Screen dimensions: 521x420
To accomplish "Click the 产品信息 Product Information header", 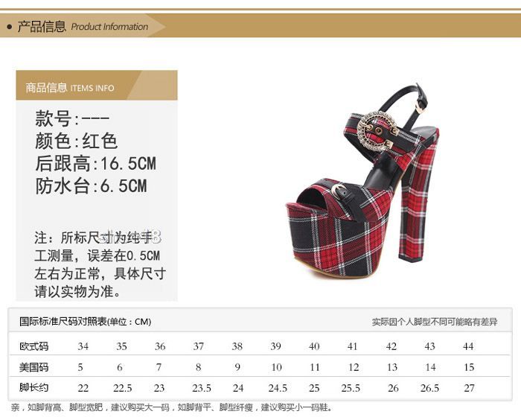I will point(83,26).
